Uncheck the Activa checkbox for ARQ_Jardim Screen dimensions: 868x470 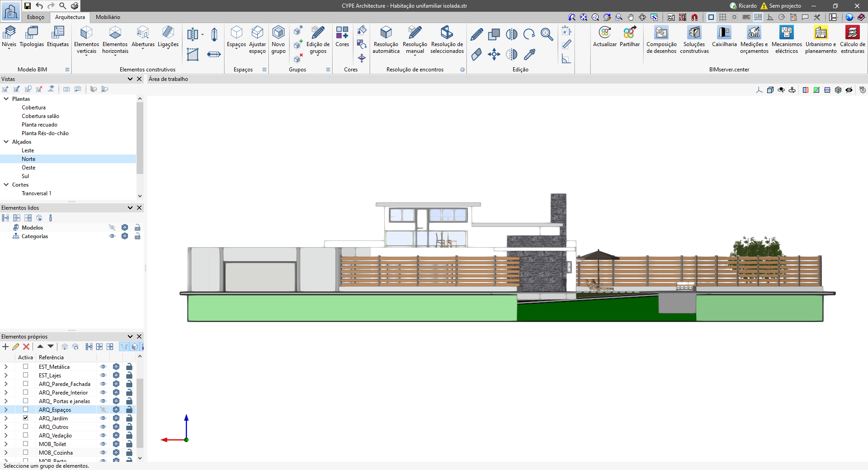point(25,418)
